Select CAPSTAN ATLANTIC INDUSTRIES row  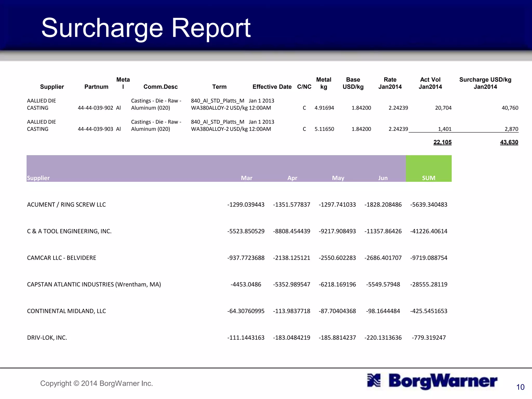tap(94, 284)
